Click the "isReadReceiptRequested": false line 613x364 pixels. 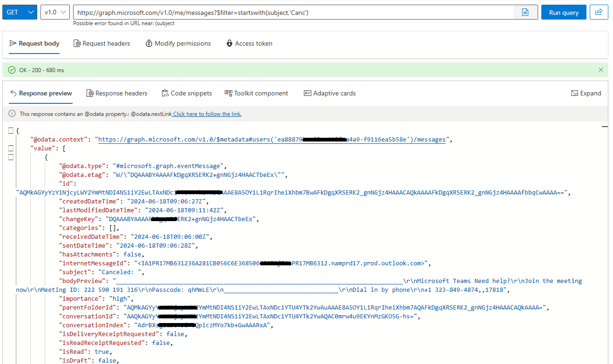click(x=116, y=343)
